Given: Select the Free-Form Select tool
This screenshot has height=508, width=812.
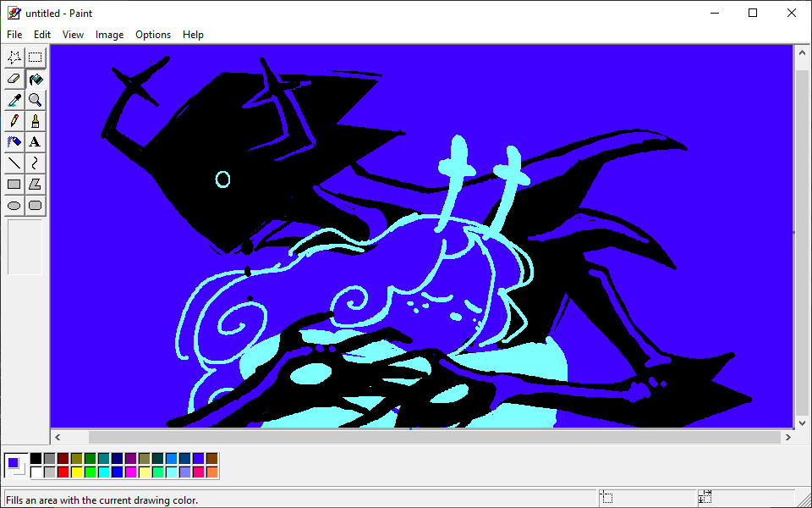Looking at the screenshot, I should (14, 57).
